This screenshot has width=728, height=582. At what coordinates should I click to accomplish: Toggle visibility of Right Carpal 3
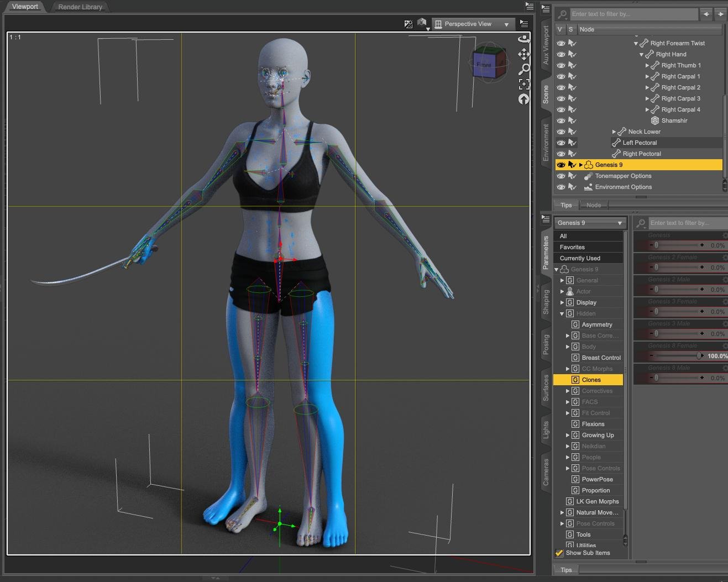pyautogui.click(x=561, y=98)
